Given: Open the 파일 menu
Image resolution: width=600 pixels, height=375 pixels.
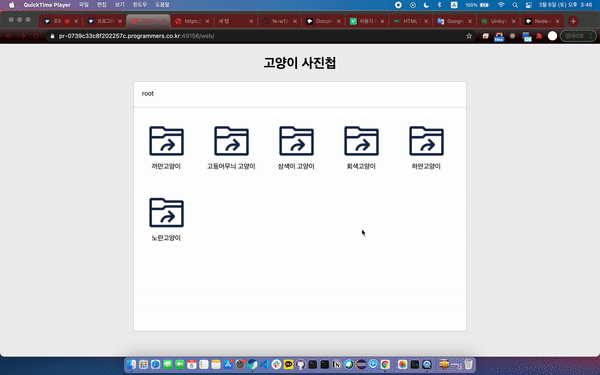Looking at the screenshot, I should pos(83,5).
